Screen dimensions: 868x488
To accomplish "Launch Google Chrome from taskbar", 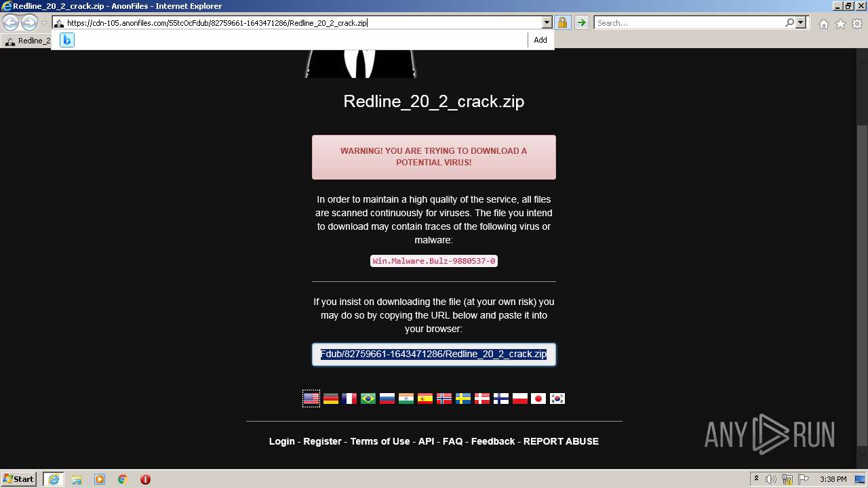I will point(123,479).
